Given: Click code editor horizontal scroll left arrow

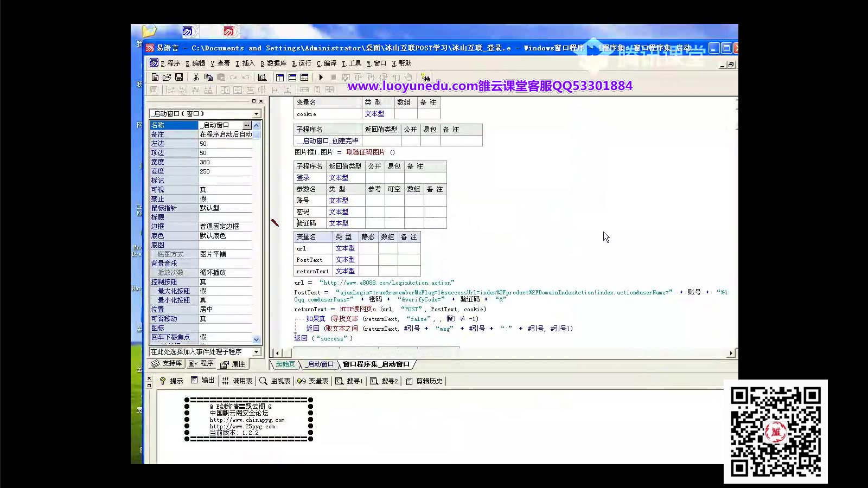Looking at the screenshot, I should (277, 353).
